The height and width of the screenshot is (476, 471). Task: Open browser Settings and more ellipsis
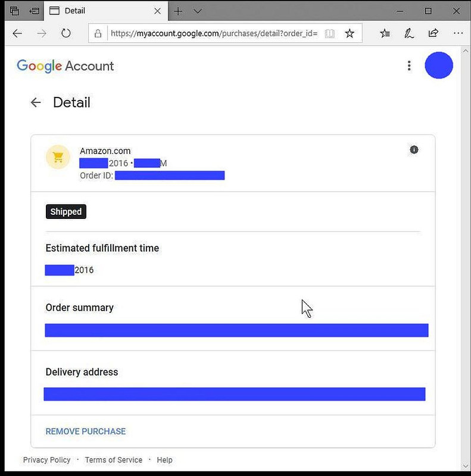coord(458,33)
